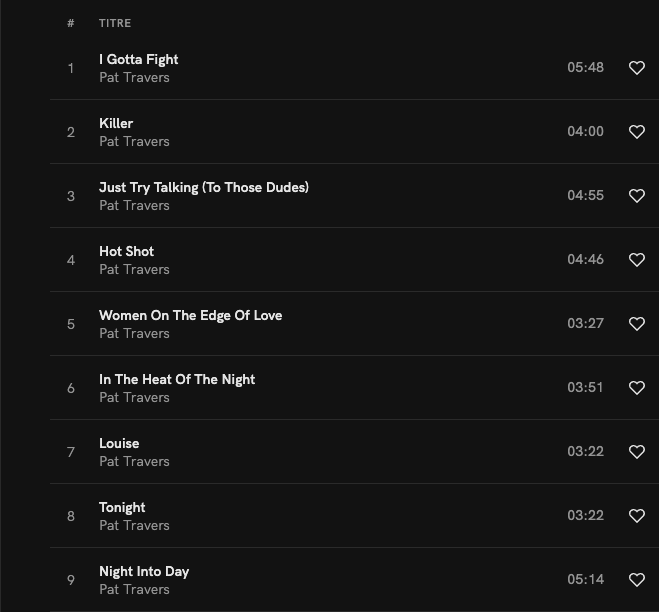Select the Night Into Day title

click(x=144, y=571)
